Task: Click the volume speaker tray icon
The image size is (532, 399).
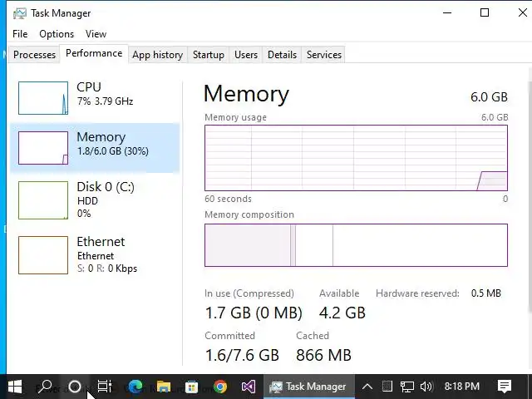Action: coord(426,387)
